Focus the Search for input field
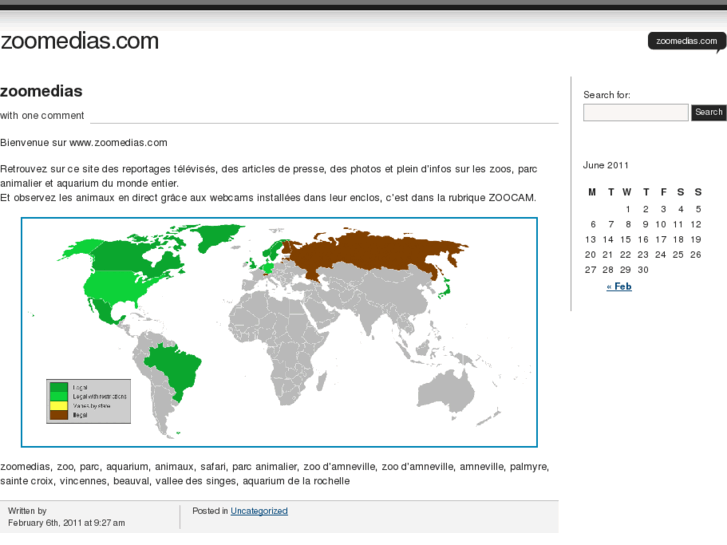This screenshot has height=545, width=727. 636,112
